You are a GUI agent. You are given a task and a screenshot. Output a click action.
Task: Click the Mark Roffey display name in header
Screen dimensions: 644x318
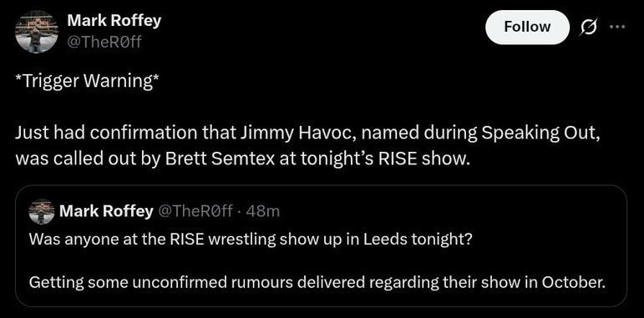[114, 21]
